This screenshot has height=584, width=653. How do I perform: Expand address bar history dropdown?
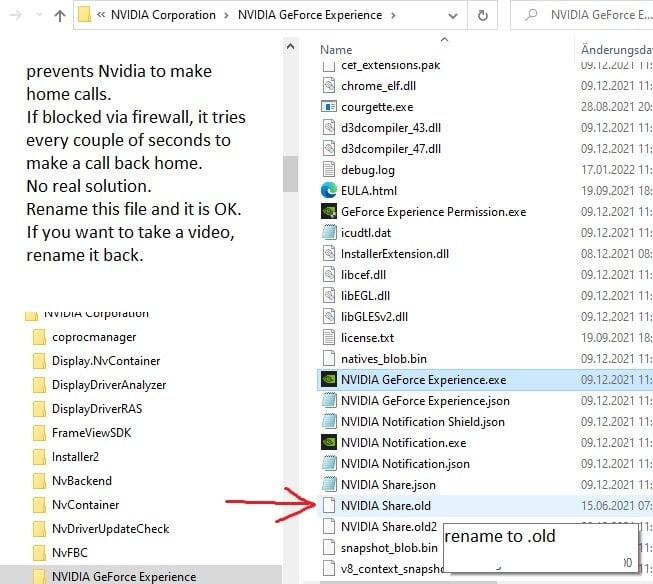(x=453, y=16)
